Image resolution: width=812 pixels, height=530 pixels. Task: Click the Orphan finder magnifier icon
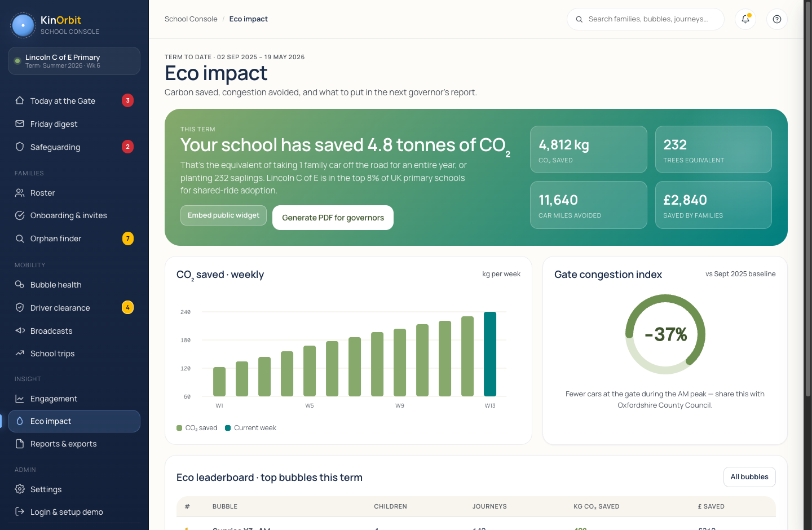click(x=20, y=238)
